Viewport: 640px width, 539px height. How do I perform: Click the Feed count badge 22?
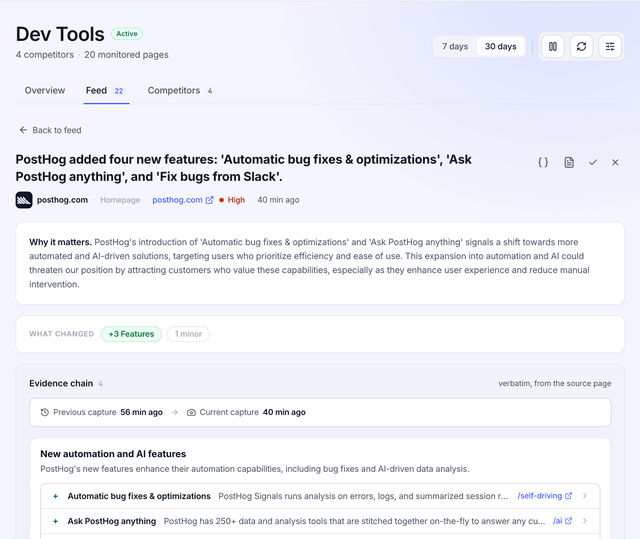pos(119,91)
